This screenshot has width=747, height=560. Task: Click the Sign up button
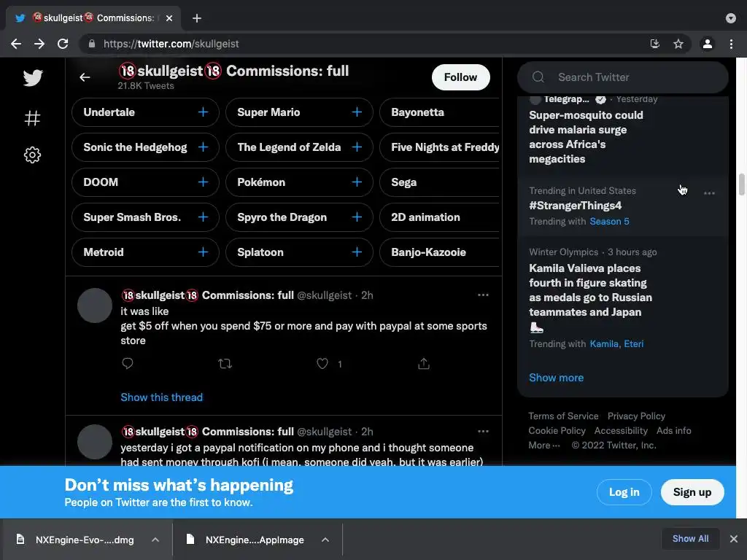pos(692,492)
